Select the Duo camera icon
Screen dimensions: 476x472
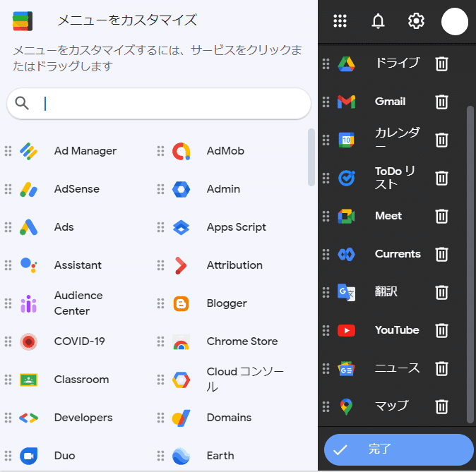(x=28, y=456)
